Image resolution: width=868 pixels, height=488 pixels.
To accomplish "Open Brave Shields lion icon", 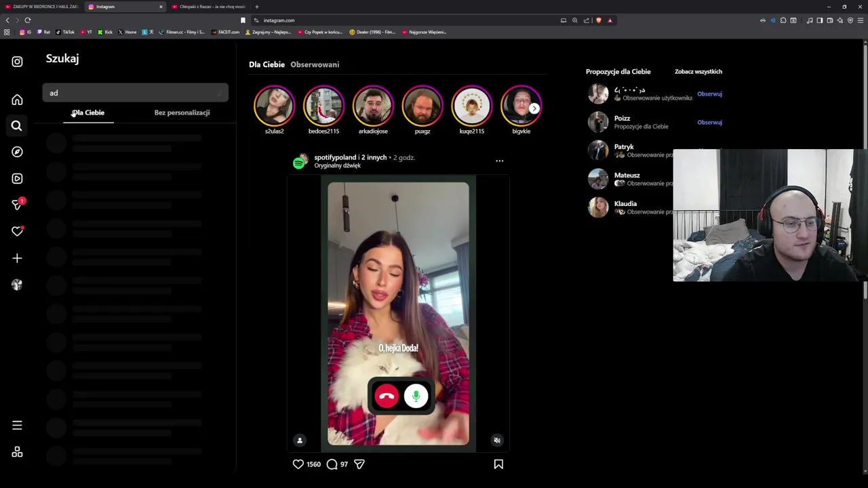I will (598, 20).
